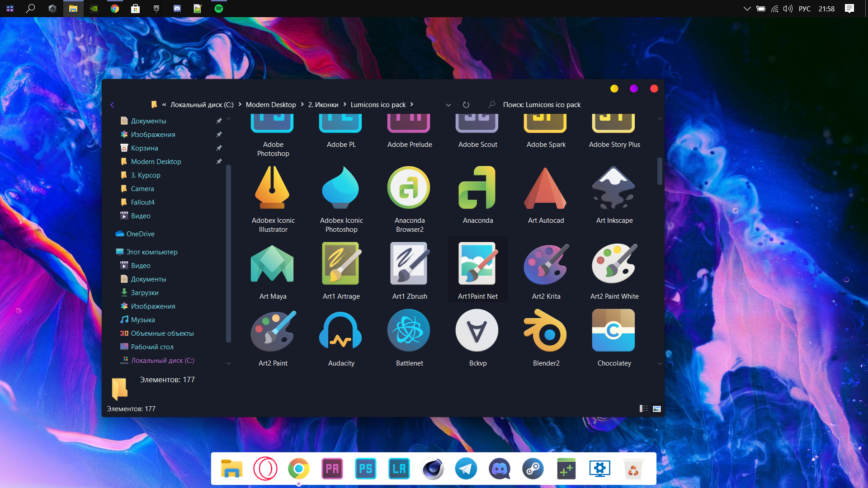
Task: Show hidden system tray icons
Action: [747, 9]
